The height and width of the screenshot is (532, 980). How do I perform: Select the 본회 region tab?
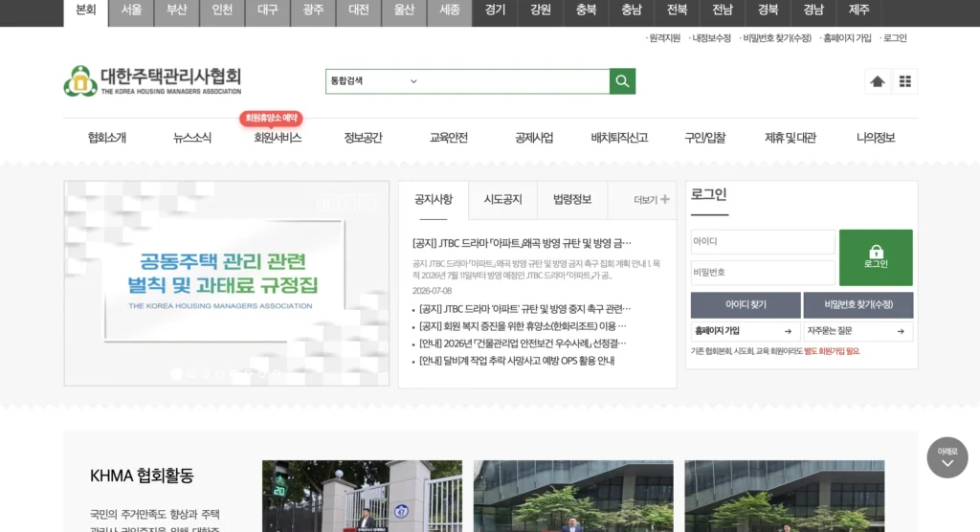(x=85, y=11)
